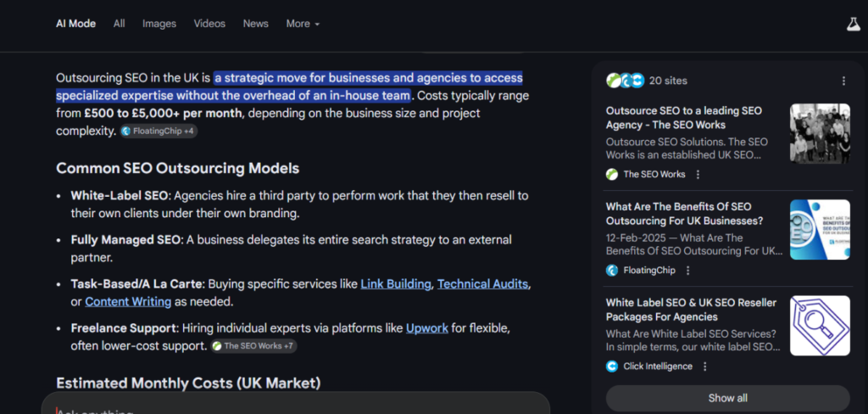Expand the More dropdown menu
The height and width of the screenshot is (414, 868).
pos(303,24)
